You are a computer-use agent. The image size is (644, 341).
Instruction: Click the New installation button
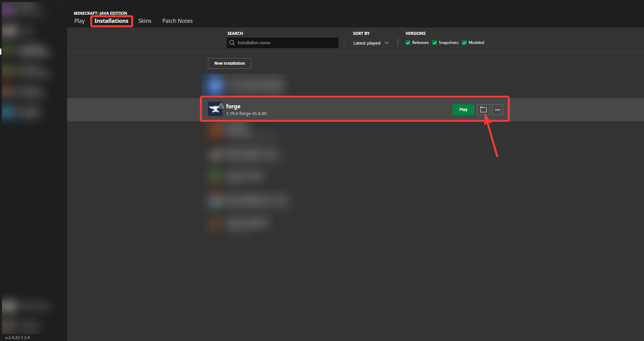click(x=229, y=63)
